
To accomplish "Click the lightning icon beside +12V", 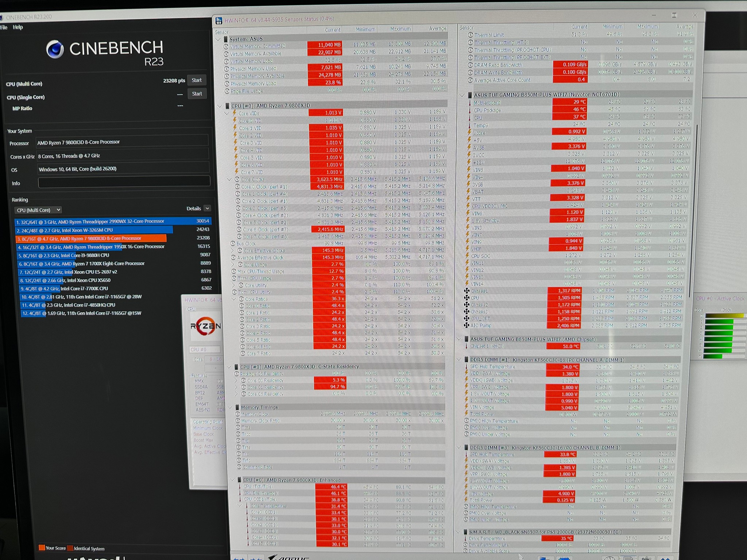I will [x=469, y=162].
